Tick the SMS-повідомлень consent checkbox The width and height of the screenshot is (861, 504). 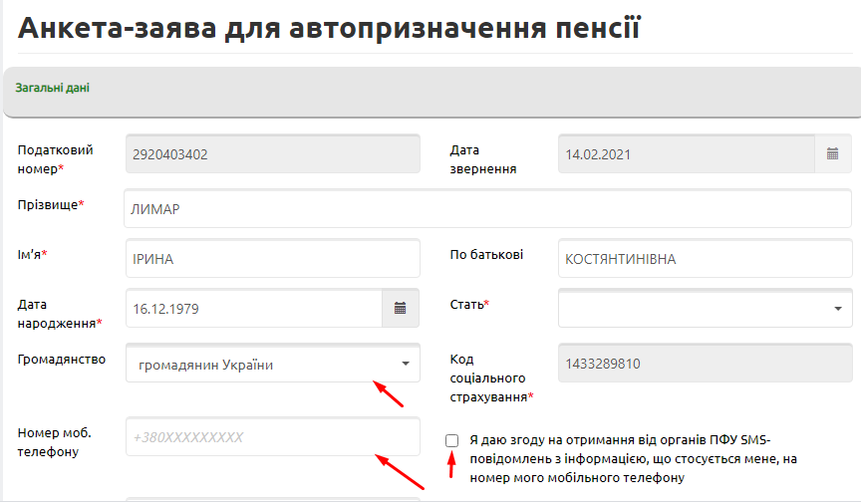click(451, 440)
